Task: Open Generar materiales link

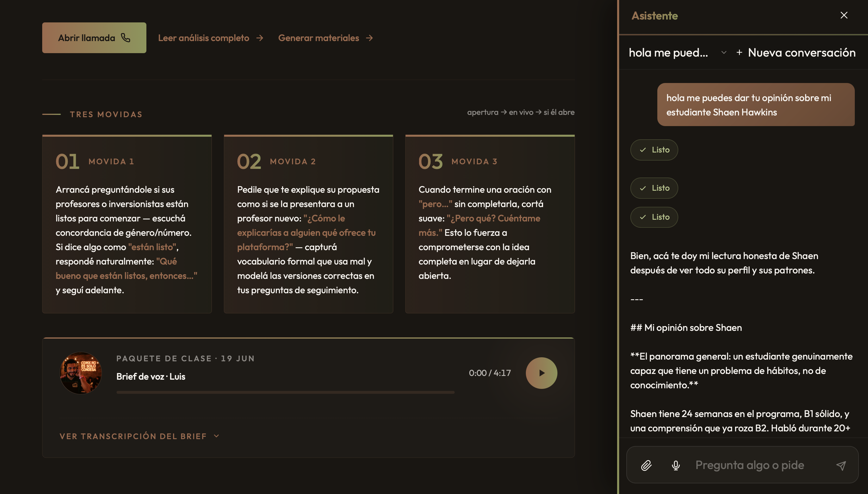Action: pos(325,38)
